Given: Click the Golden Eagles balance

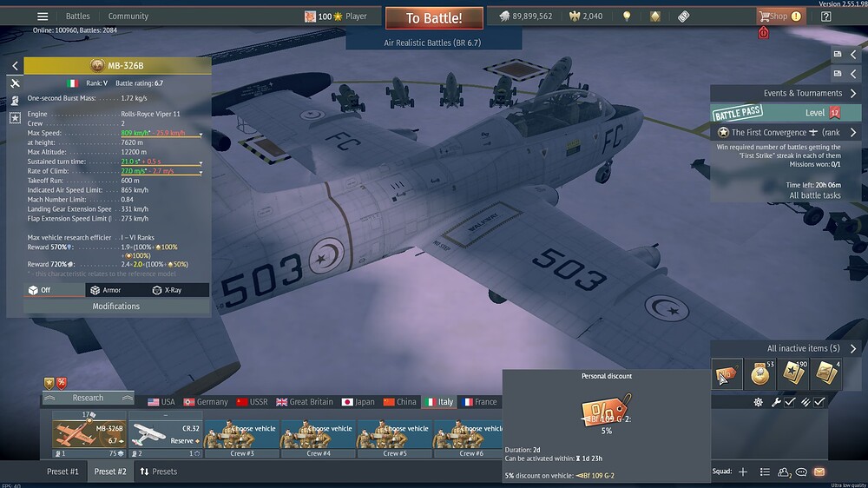Looking at the screenshot, I should click(586, 16).
